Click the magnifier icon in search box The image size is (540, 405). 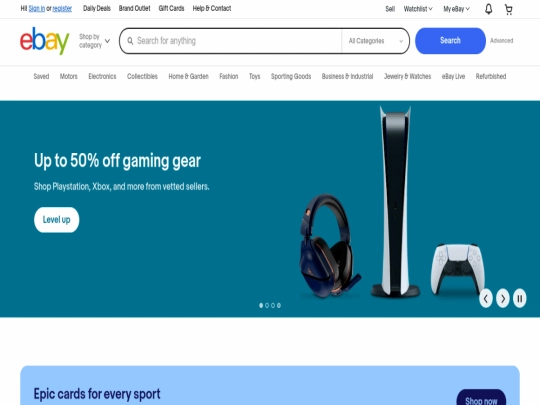click(x=130, y=41)
